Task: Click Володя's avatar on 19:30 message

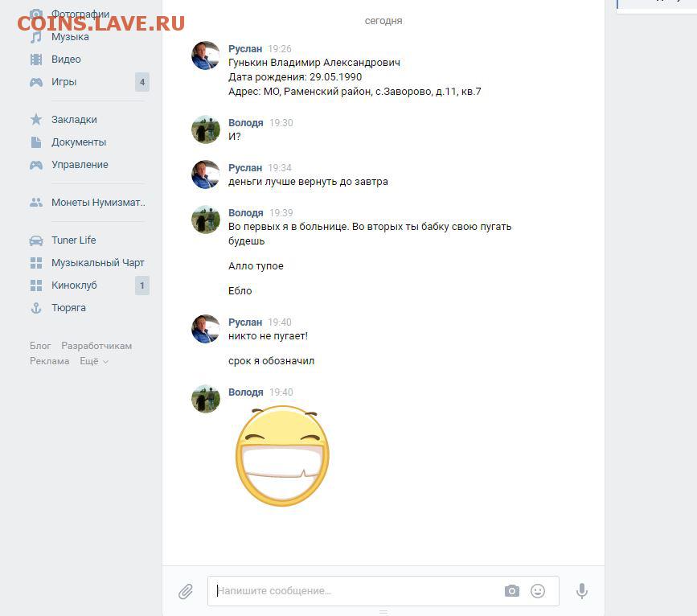Action: point(205,129)
